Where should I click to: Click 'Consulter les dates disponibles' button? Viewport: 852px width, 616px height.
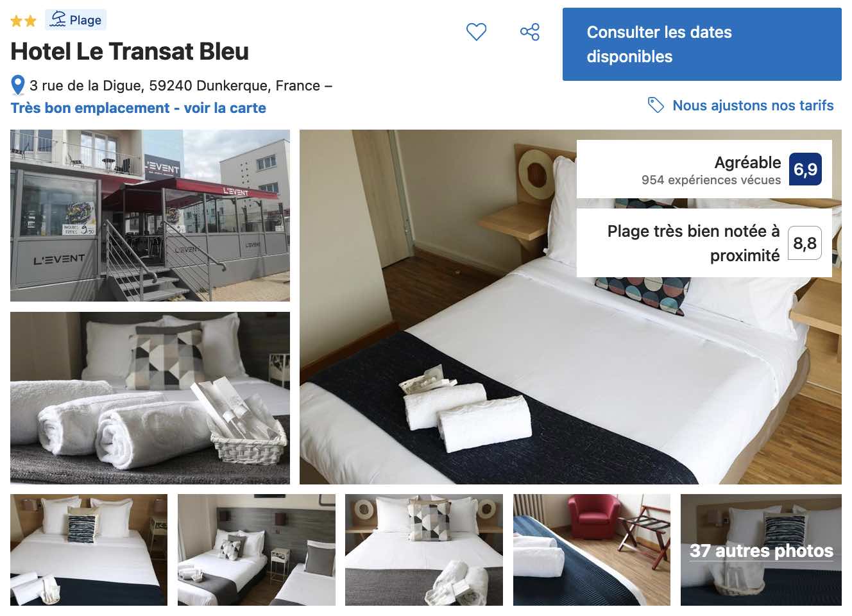[702, 44]
